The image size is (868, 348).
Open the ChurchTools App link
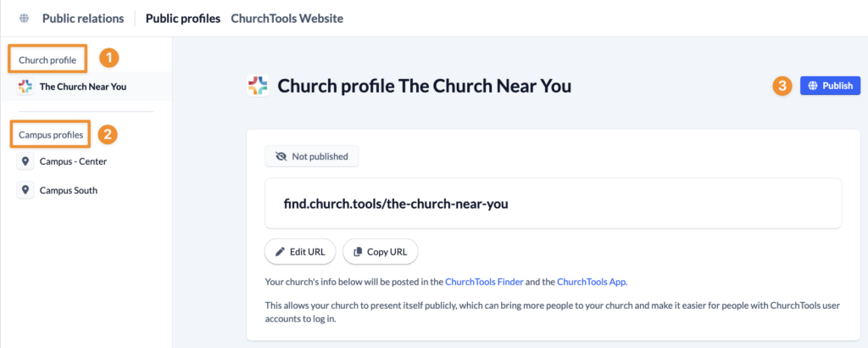coord(591,282)
